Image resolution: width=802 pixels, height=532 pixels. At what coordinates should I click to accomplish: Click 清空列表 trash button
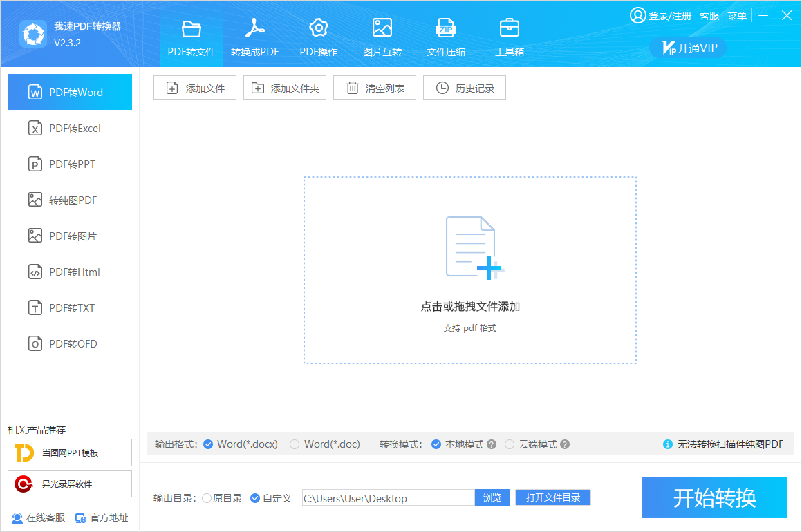click(x=375, y=88)
